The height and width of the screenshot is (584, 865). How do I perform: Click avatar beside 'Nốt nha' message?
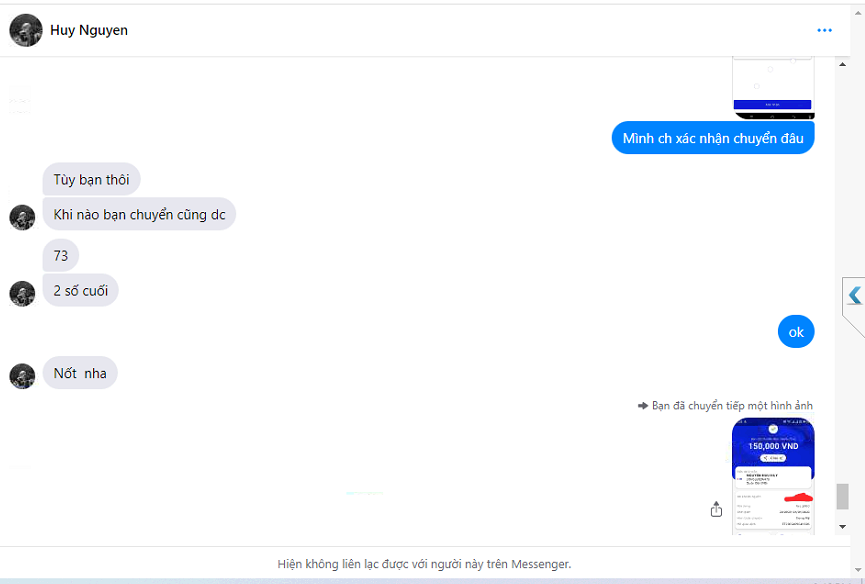tap(22, 376)
